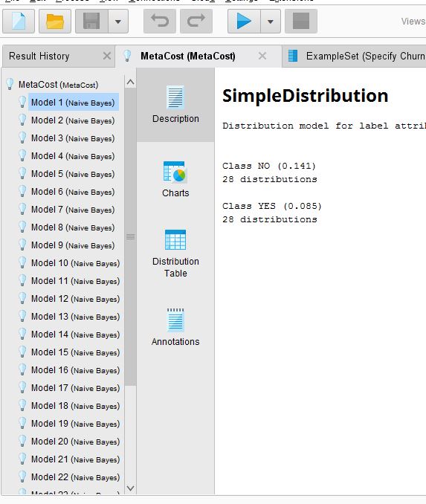
Task: Click the 'Class NO (0.141)' text
Action: click(269, 166)
